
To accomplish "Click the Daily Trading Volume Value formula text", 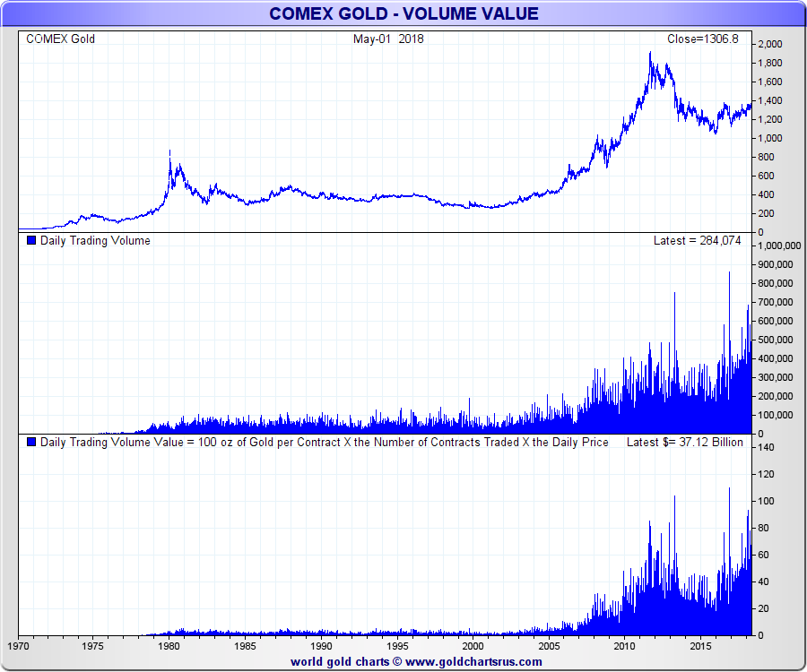I will [325, 442].
